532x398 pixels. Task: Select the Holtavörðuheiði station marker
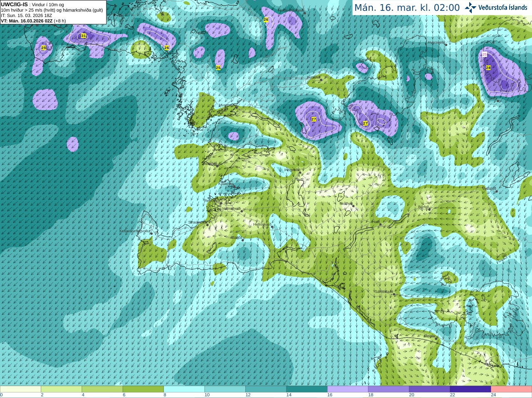coord(305,13)
